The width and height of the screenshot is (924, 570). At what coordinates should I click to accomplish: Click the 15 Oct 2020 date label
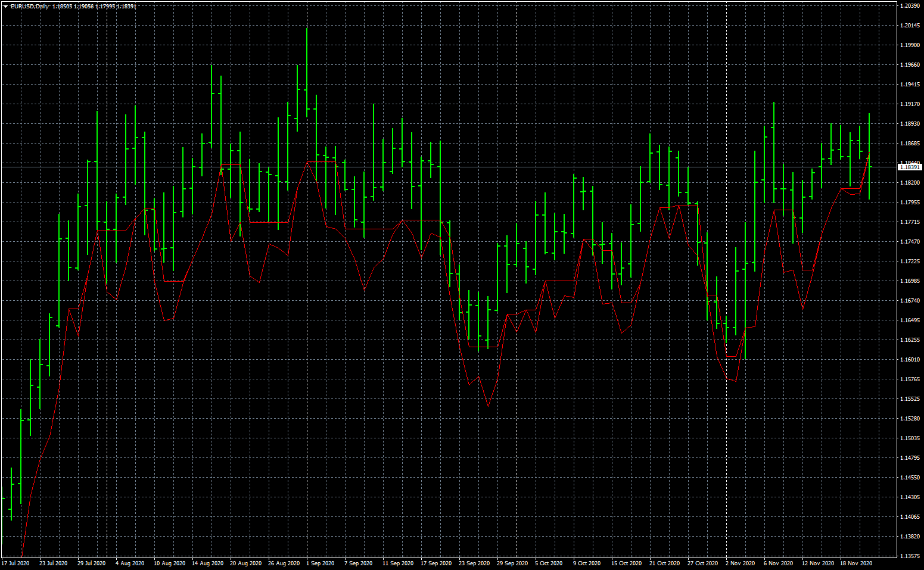(x=627, y=563)
